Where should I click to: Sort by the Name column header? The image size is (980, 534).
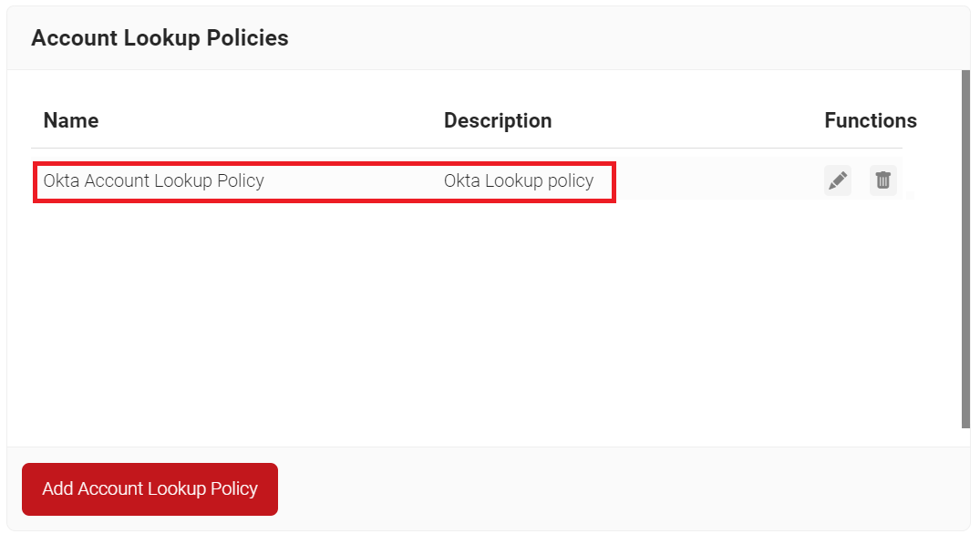click(x=71, y=120)
